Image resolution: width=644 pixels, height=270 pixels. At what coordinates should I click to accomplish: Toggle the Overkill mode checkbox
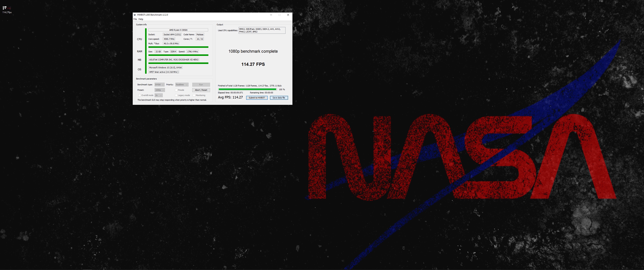click(139, 95)
